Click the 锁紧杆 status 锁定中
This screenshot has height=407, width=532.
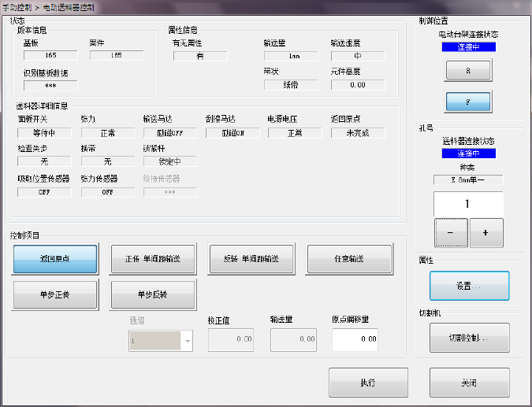[170, 161]
